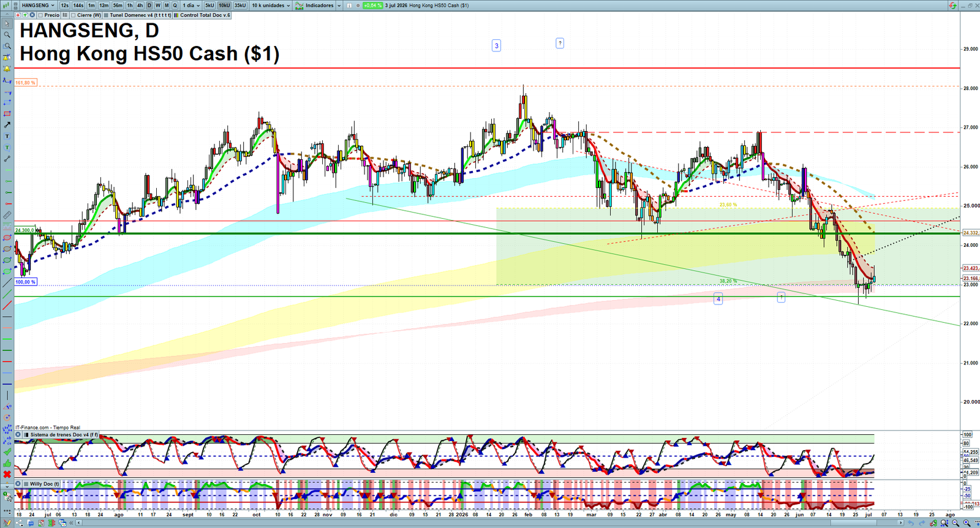Toggle the 1h timeframe button
980x528 pixels.
130,6
